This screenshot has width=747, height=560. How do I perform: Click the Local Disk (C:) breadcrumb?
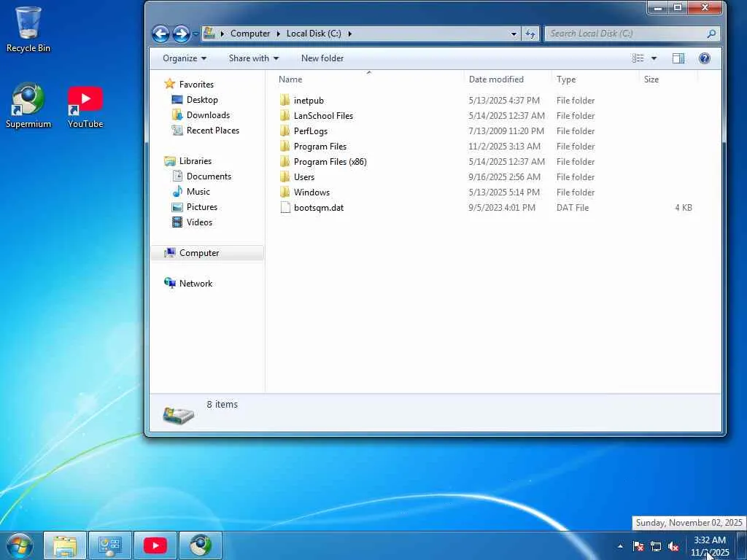pos(314,34)
